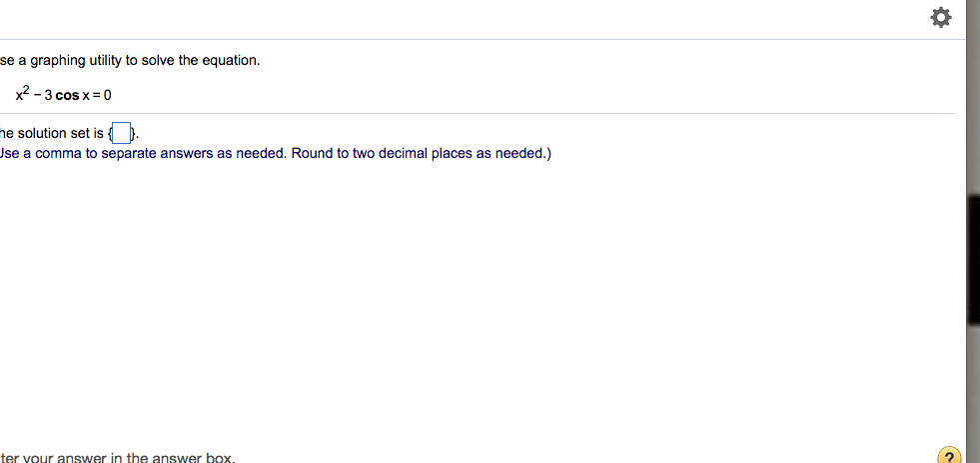Click the dark vertical scrollbar thumb
Screen dimensions: 980x463
coord(973,260)
